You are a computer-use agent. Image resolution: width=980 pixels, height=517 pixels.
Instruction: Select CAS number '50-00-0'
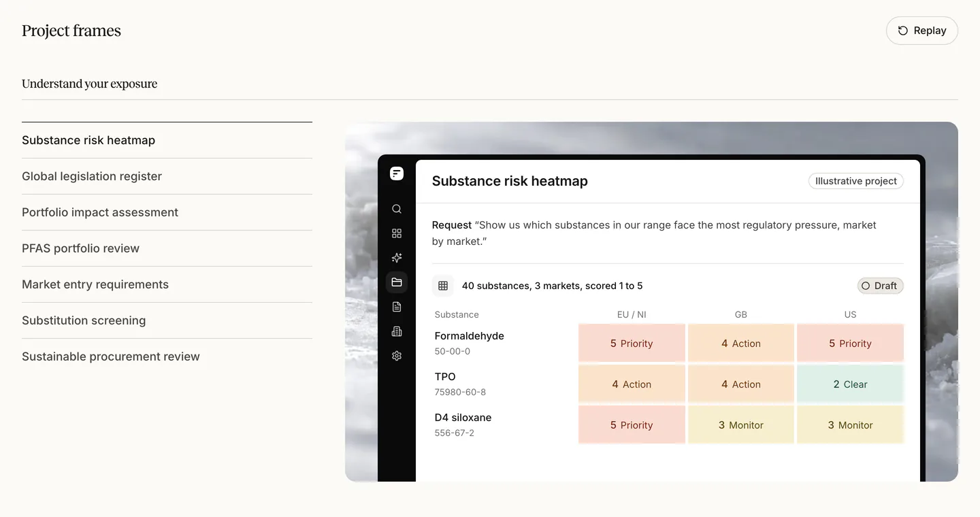click(453, 351)
